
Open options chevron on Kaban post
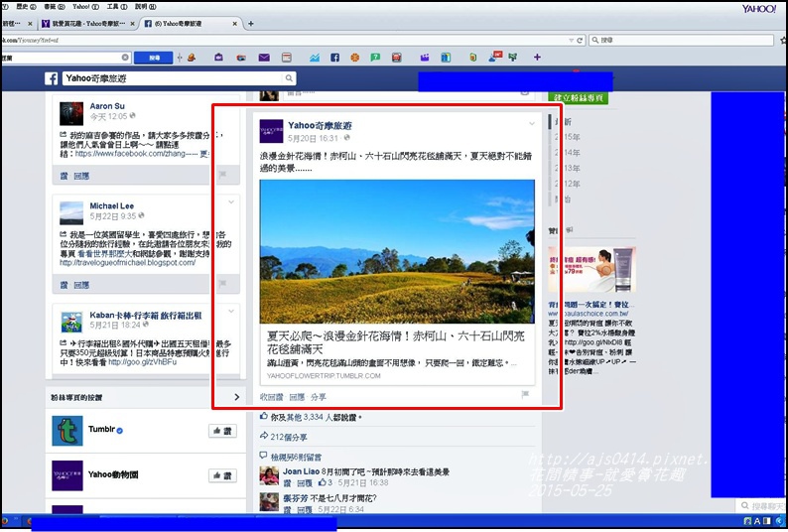tap(231, 312)
